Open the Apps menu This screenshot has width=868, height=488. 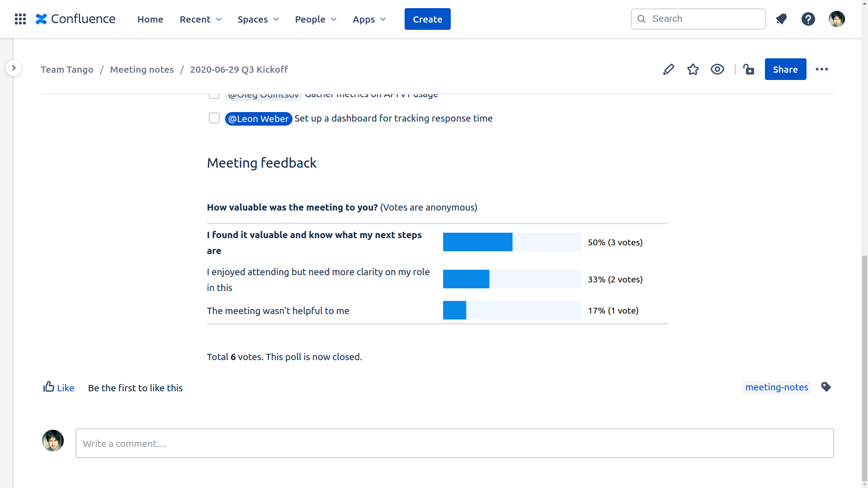coord(369,19)
